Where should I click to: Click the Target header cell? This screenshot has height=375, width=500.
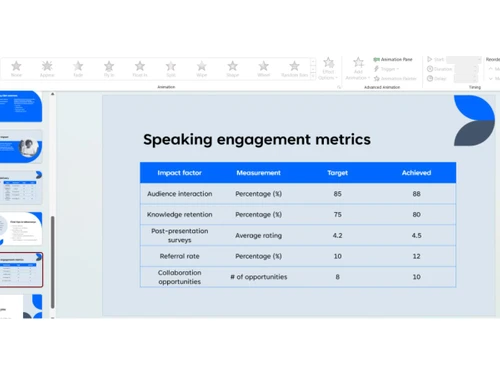(x=337, y=173)
